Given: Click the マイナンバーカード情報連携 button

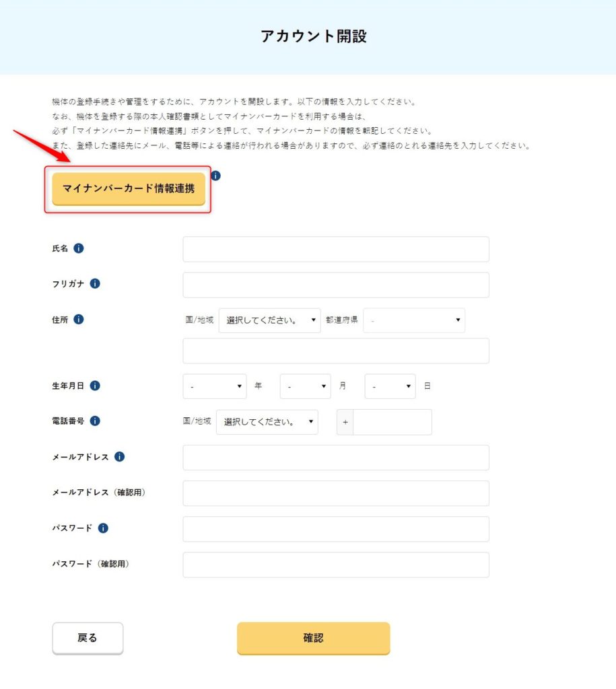Looking at the screenshot, I should [x=129, y=189].
